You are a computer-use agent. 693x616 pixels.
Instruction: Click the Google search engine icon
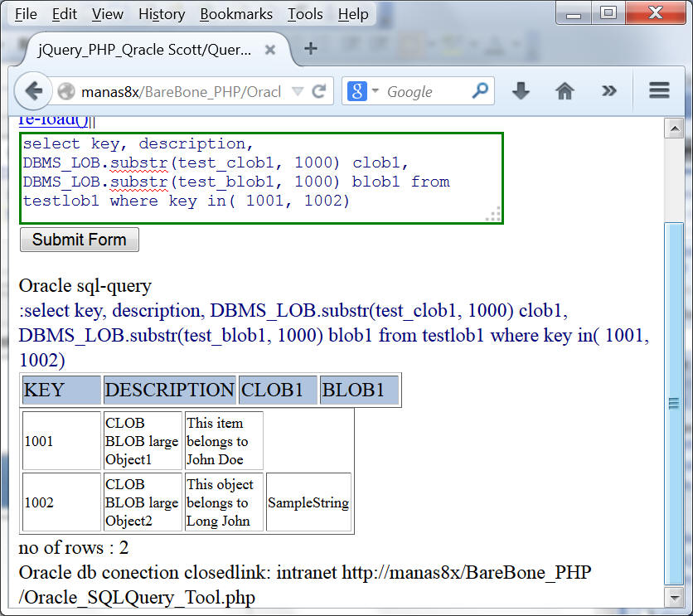pos(356,91)
